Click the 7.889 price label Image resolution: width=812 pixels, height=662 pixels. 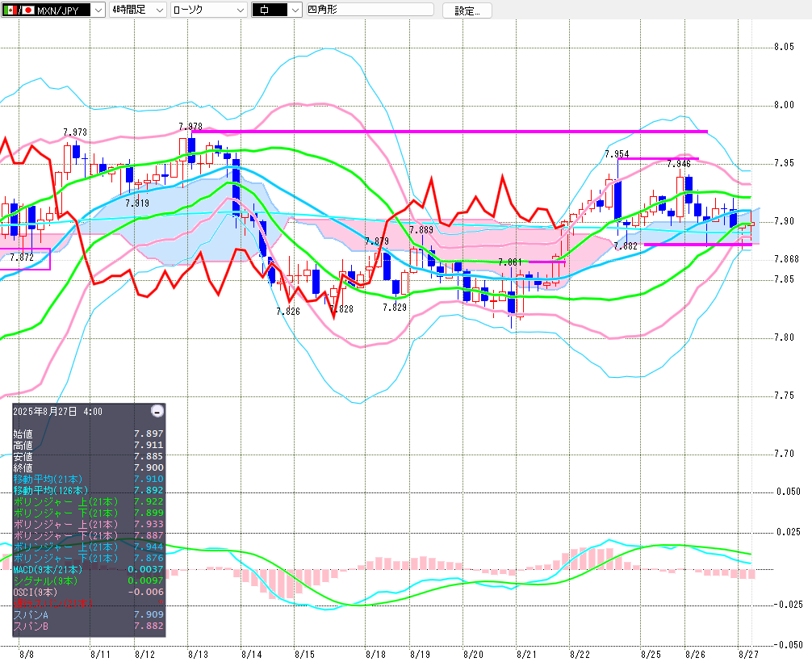point(421,230)
